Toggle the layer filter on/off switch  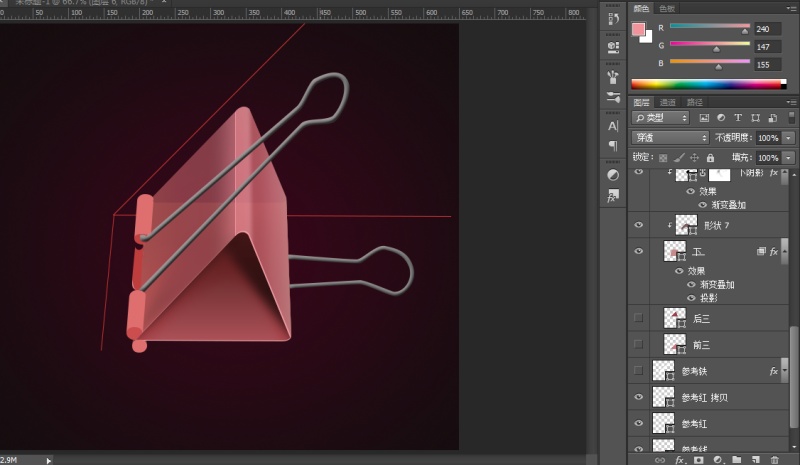[x=791, y=118]
